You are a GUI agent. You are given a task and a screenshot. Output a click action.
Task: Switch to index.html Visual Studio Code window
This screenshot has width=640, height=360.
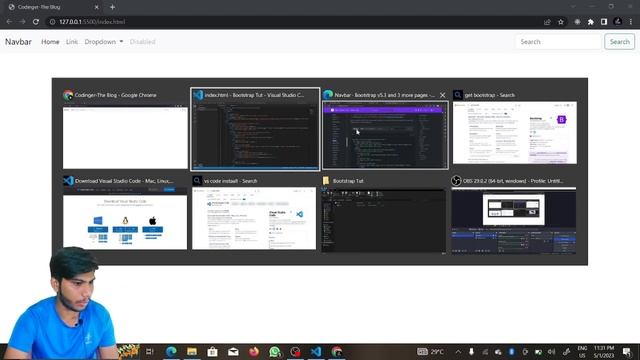[x=255, y=129]
